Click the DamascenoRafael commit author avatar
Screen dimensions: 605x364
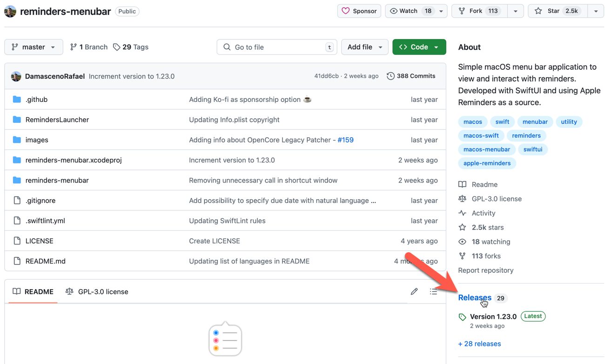(x=16, y=76)
